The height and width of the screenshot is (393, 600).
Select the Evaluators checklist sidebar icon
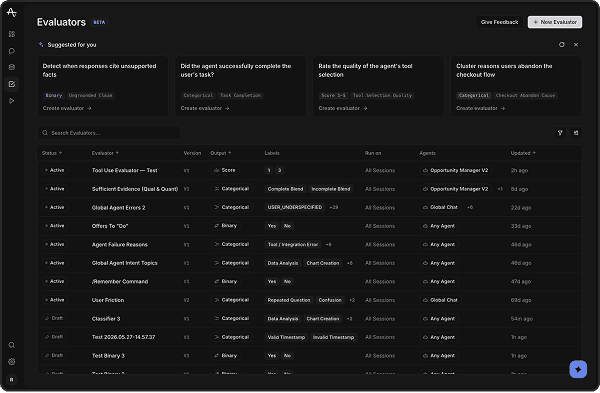point(12,84)
